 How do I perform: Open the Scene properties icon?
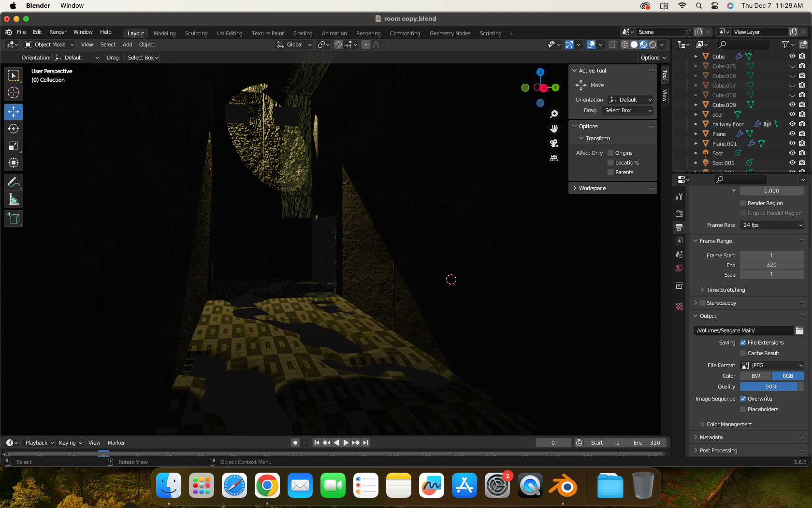coord(679,254)
